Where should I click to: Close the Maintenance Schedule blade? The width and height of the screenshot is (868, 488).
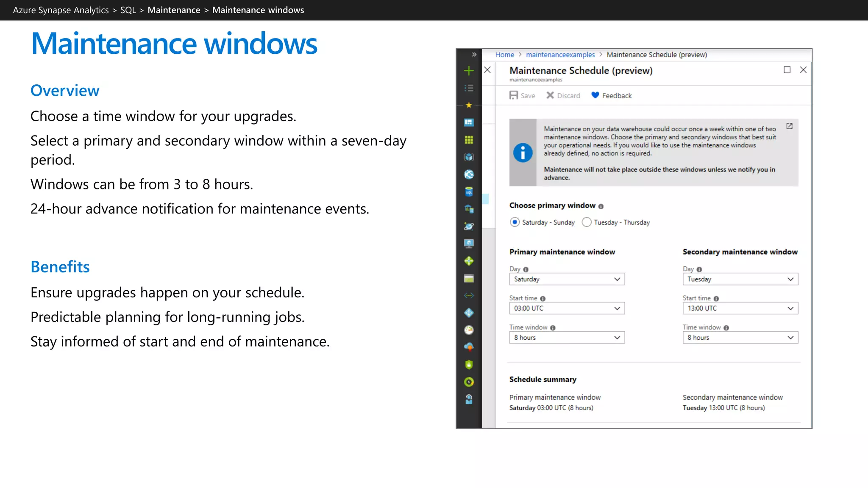pos(803,70)
